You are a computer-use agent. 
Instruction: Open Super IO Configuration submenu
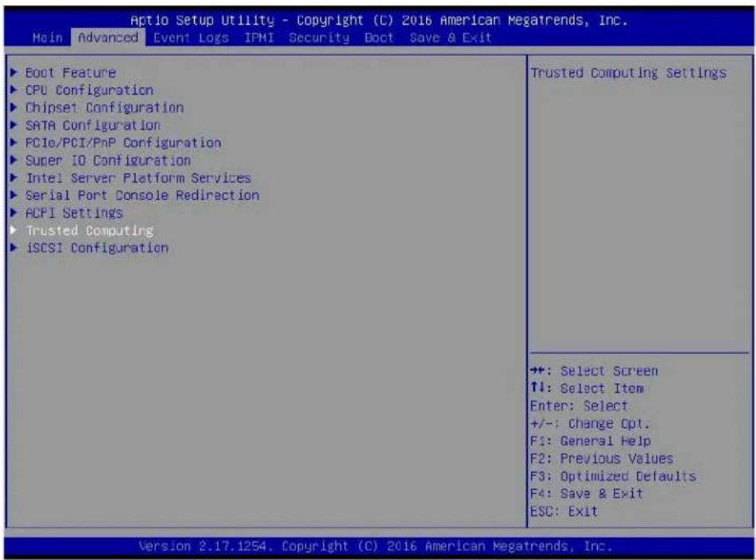click(x=108, y=160)
